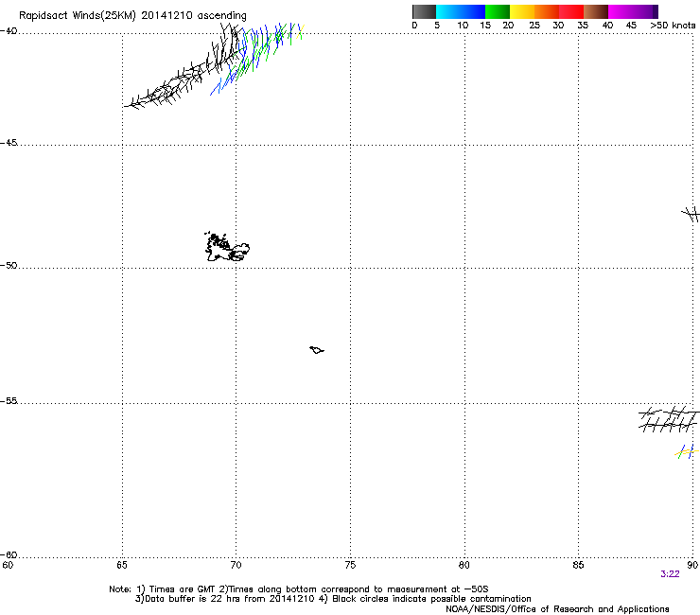
Task: Click the 'NOAA/NESDIS/Office of Research and Applications' credit
Action: [x=557, y=609]
